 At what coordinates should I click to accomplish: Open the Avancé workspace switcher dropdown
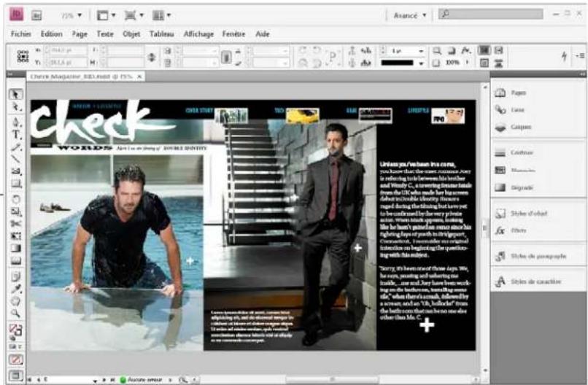409,15
